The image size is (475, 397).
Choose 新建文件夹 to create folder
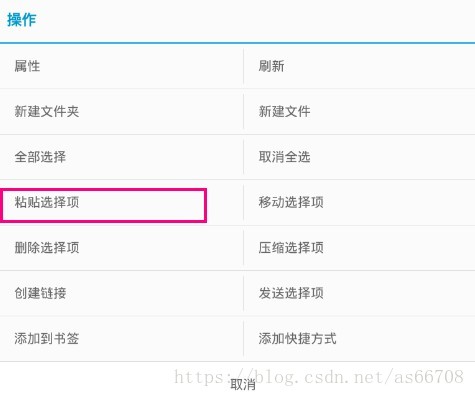(121, 112)
